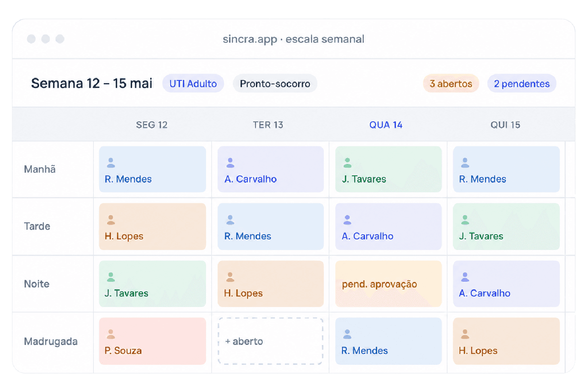Click the Semana 12 – 15 mai heading
The height and width of the screenshot is (392, 588).
tap(91, 83)
